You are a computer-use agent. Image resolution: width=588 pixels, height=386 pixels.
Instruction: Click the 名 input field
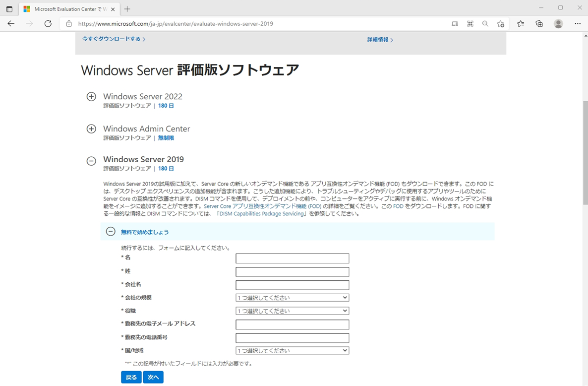(292, 258)
